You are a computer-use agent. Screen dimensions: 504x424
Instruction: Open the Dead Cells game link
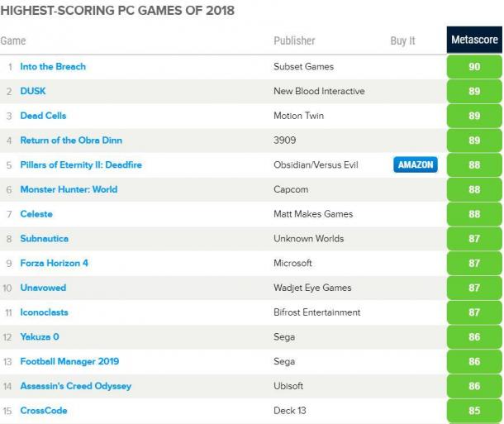[x=43, y=116]
